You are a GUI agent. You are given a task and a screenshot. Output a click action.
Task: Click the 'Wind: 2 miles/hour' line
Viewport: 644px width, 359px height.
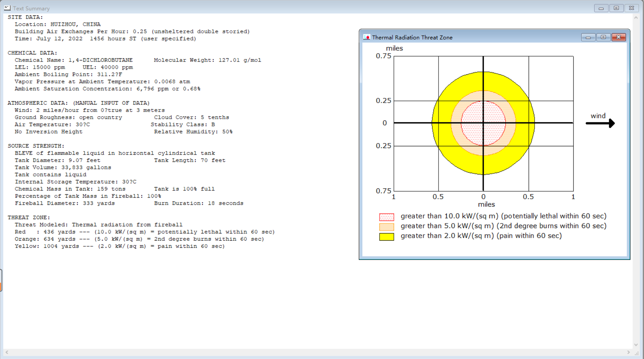(90, 110)
